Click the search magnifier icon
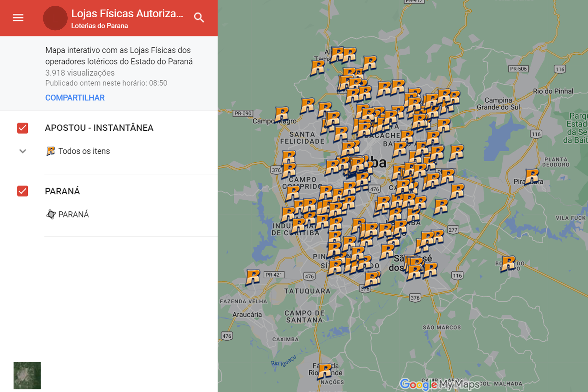Image resolution: width=588 pixels, height=392 pixels. click(x=199, y=18)
